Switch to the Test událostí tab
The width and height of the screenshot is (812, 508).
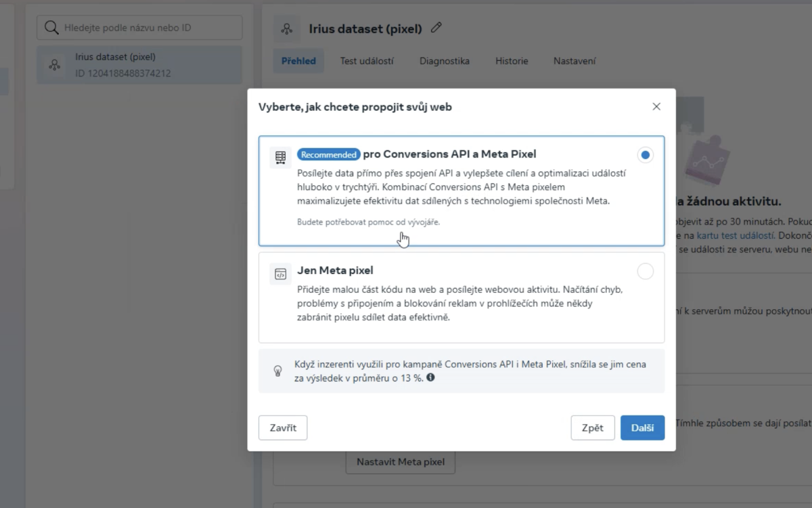(367, 61)
